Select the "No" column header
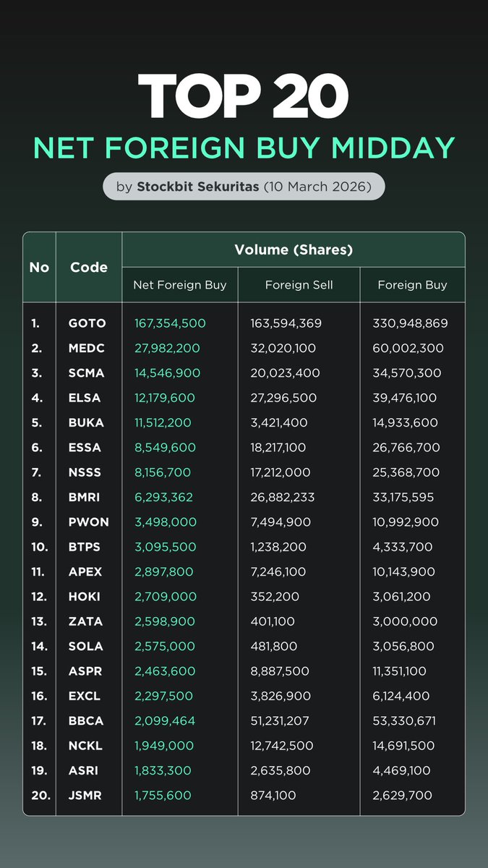The height and width of the screenshot is (868, 488). point(39,267)
